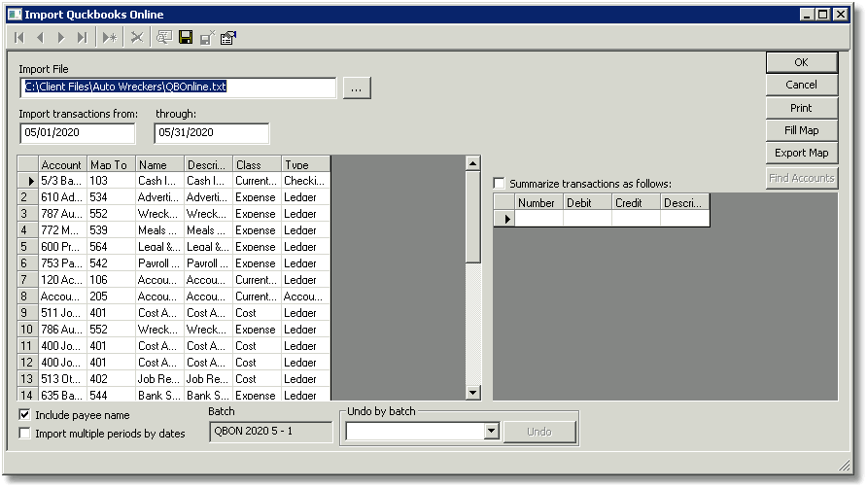The height and width of the screenshot is (489, 868).
Task: Click the Export Map button
Action: click(801, 153)
